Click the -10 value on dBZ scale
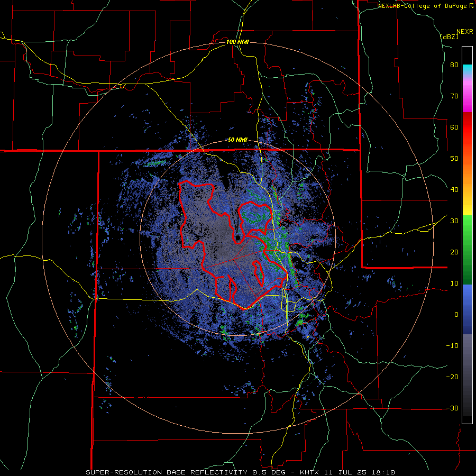 452,345
